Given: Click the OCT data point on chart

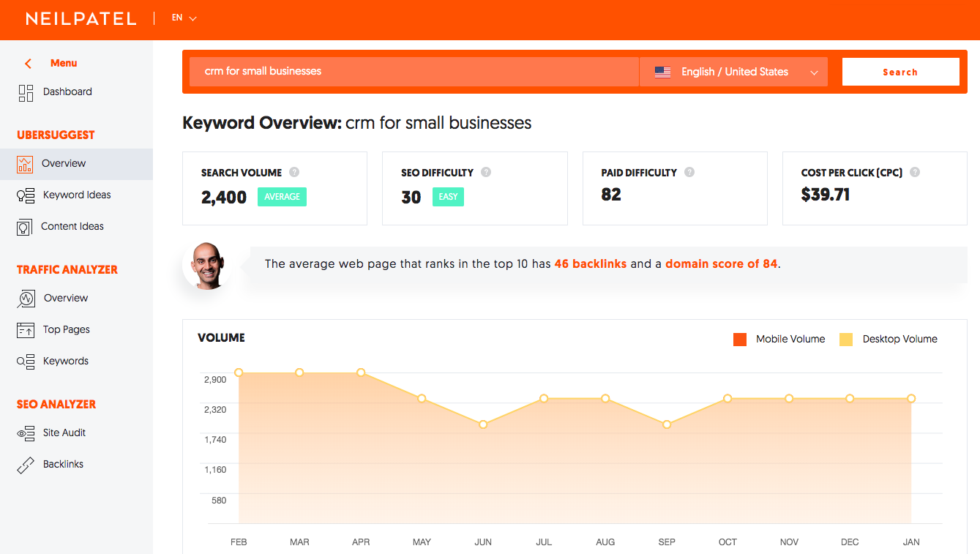Looking at the screenshot, I should pos(727,399).
